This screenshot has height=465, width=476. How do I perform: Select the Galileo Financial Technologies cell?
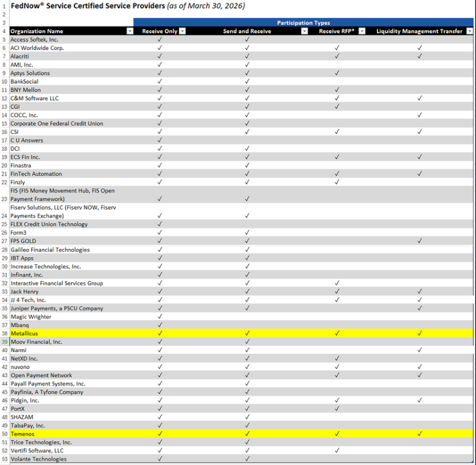click(x=72, y=249)
